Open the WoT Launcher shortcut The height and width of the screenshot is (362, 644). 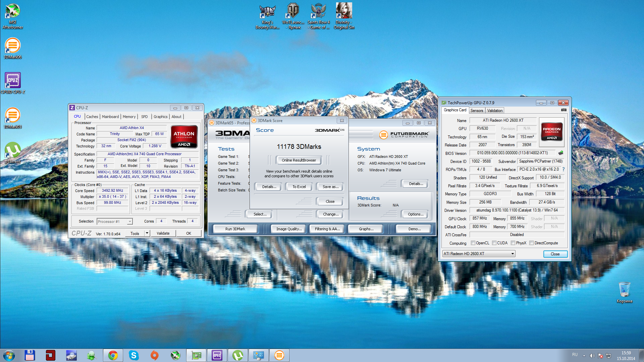[293, 16]
